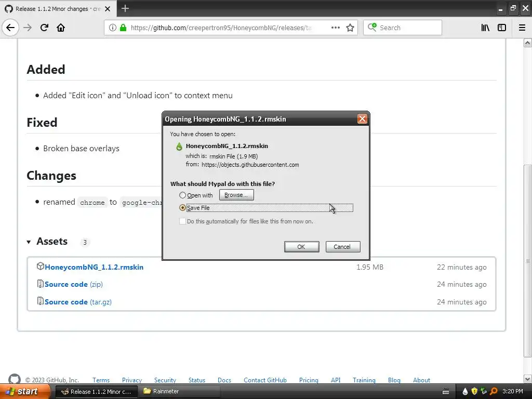Click the vertical scrollbar thumb
The width and height of the screenshot is (532, 399).
pos(528,261)
